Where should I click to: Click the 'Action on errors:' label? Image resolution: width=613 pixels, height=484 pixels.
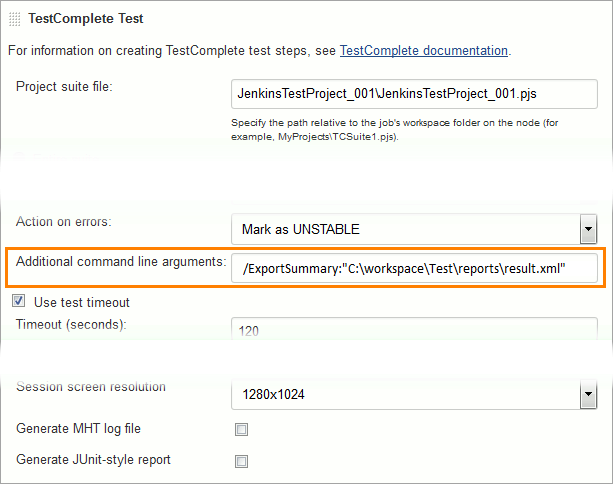(x=63, y=221)
